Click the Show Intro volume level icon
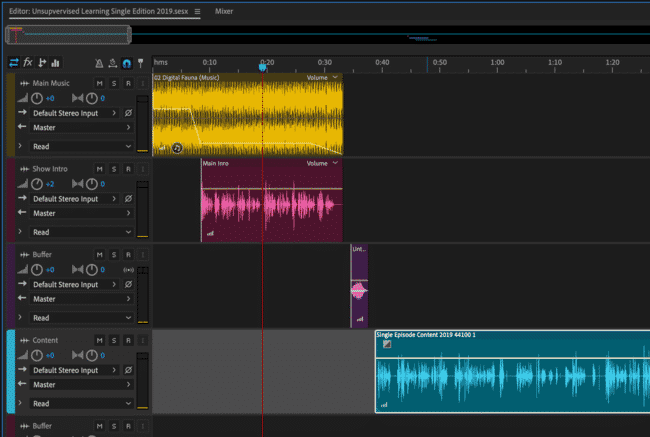The image size is (650, 437). (23, 184)
